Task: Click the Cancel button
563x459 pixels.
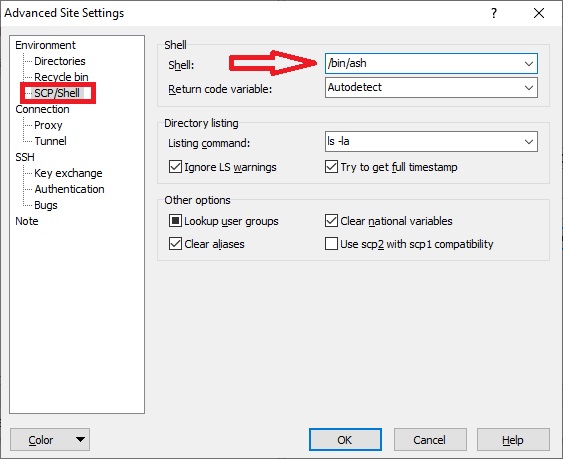Action: [430, 440]
